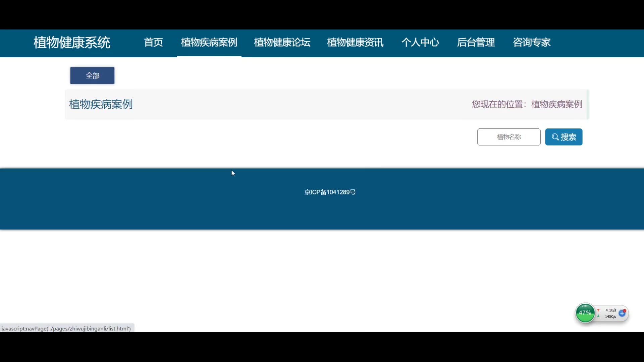Open 个人中心 from the navigation bar

tap(420, 43)
